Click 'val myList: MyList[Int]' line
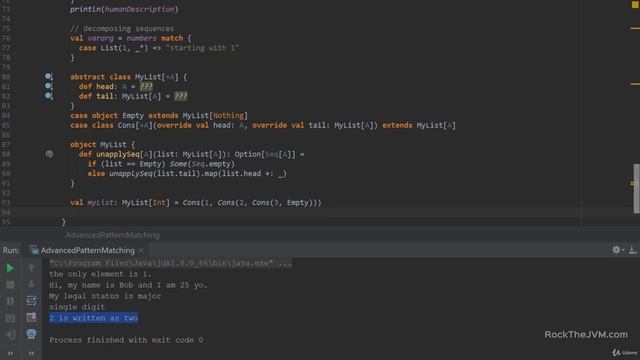This screenshot has width=640, height=360. [x=196, y=202]
